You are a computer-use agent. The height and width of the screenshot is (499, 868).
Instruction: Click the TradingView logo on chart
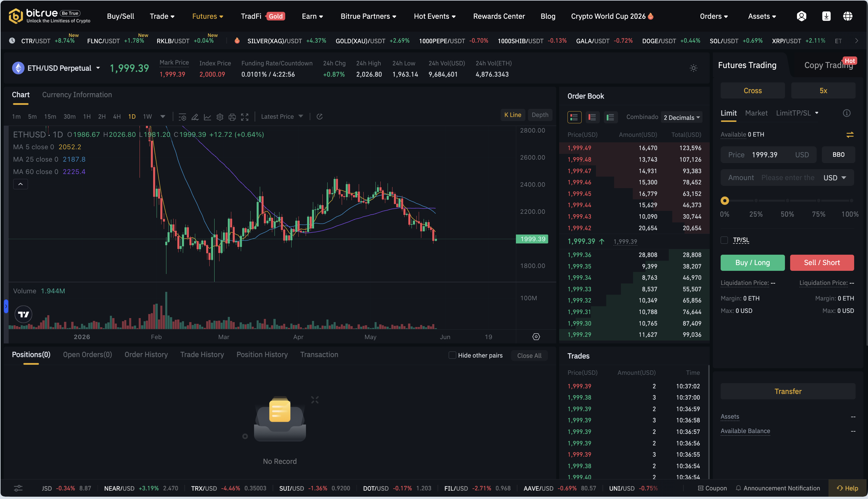pos(23,314)
